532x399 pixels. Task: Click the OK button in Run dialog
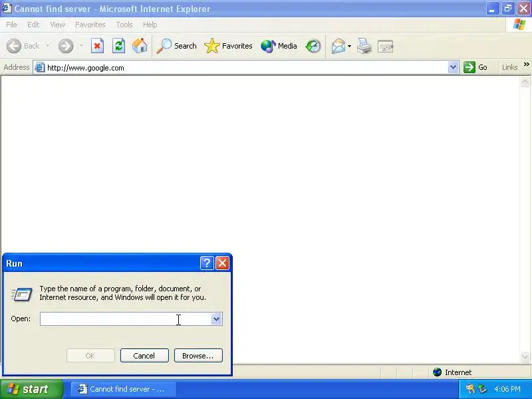tap(90, 356)
